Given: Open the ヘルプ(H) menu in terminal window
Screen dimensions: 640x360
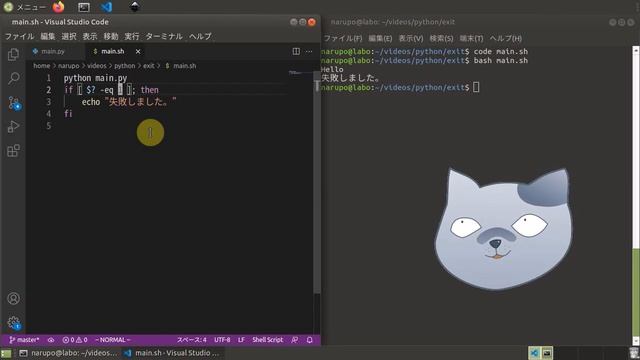Looking at the screenshot, I should (506, 38).
